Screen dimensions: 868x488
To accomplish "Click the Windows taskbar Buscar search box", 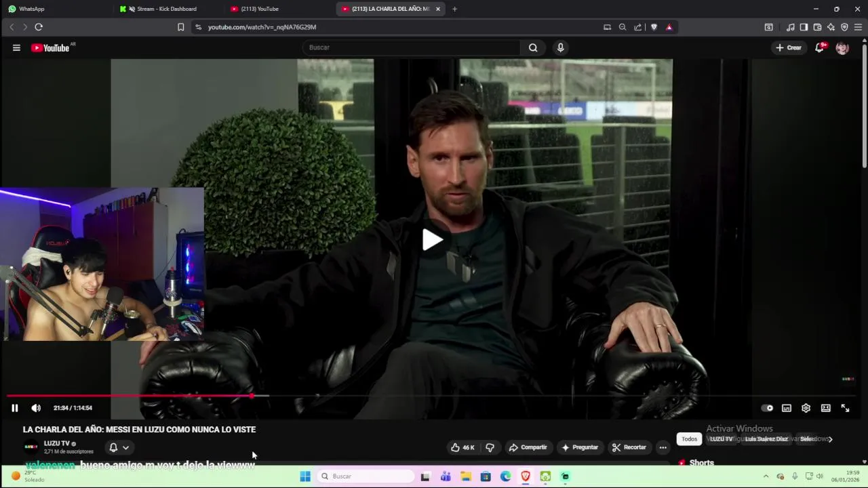I will coord(366,476).
